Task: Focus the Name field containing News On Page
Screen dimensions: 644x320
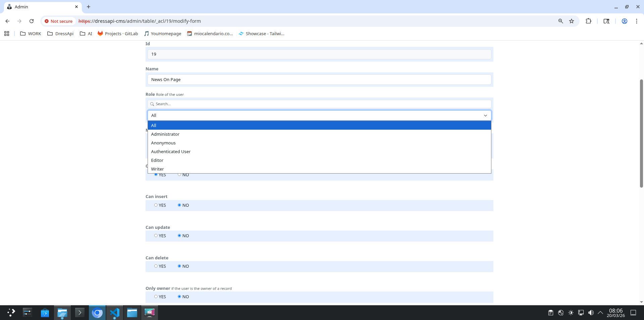Action: point(319,79)
